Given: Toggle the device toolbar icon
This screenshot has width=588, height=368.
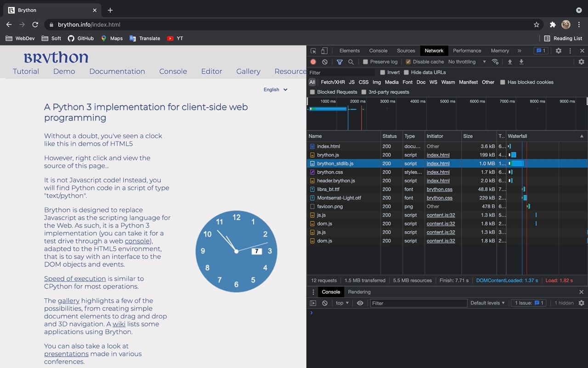Looking at the screenshot, I should click(x=324, y=51).
